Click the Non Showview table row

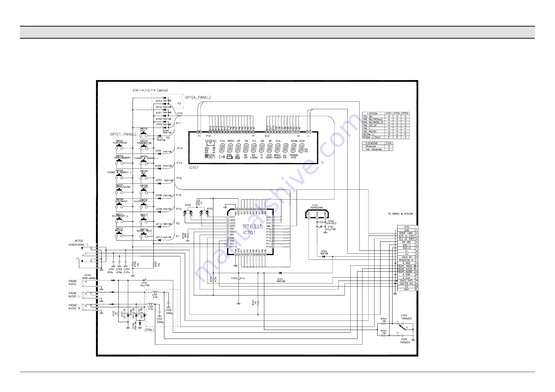click(x=378, y=149)
